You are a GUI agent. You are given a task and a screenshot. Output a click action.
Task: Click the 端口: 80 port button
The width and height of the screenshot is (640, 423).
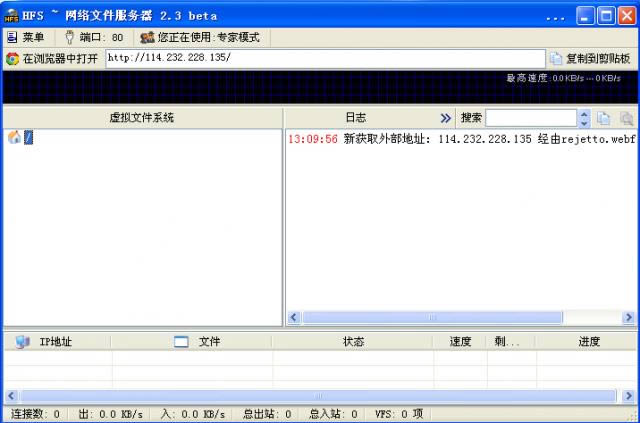[x=95, y=38]
